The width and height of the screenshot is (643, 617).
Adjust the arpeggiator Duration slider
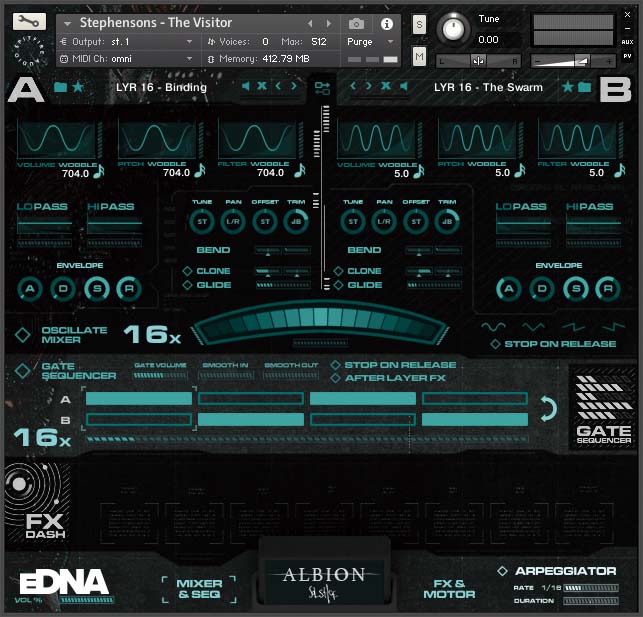pyautogui.click(x=591, y=601)
